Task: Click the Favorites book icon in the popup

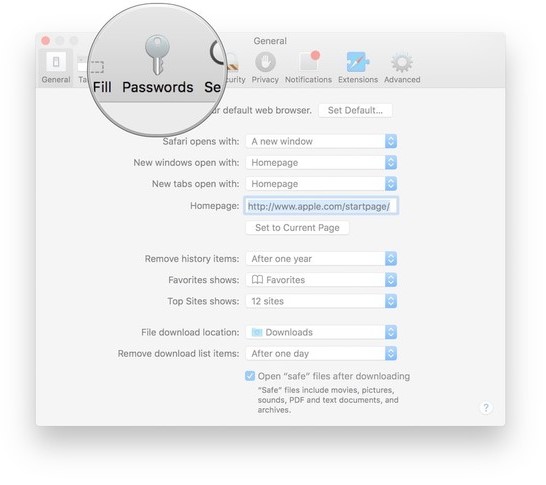Action: [x=257, y=280]
